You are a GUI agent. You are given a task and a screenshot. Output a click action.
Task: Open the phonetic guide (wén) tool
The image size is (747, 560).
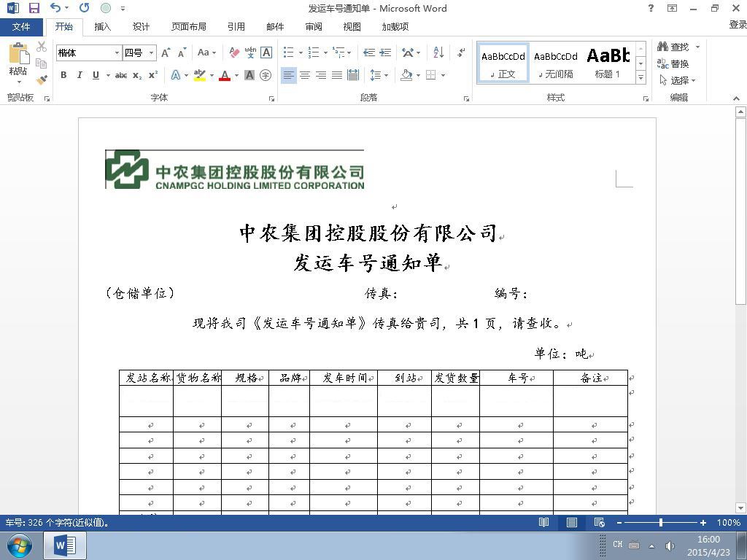click(250, 52)
